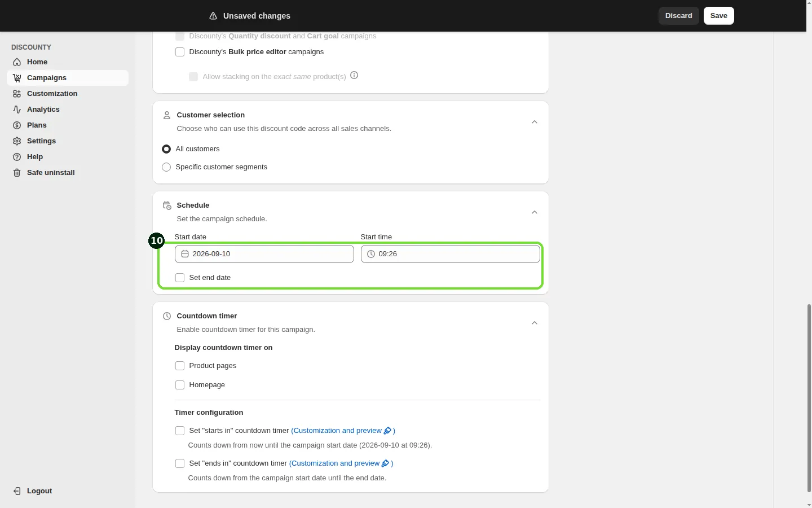Click the Analytics pulse icon
The image size is (812, 508).
coord(17,110)
